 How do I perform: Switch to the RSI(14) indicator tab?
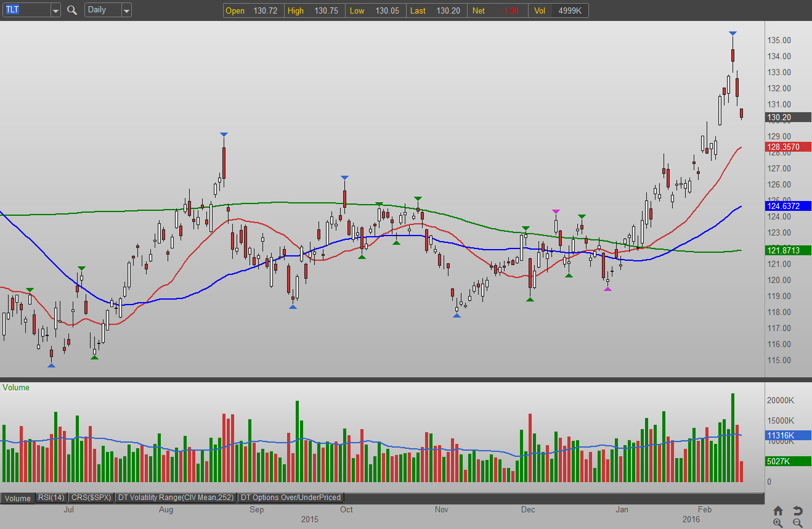(x=51, y=498)
